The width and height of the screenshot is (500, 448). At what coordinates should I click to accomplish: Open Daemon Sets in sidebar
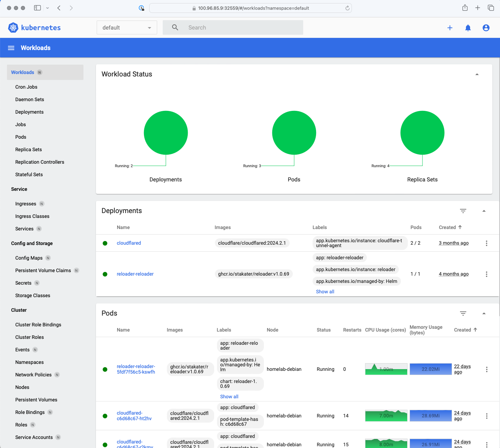click(x=30, y=99)
